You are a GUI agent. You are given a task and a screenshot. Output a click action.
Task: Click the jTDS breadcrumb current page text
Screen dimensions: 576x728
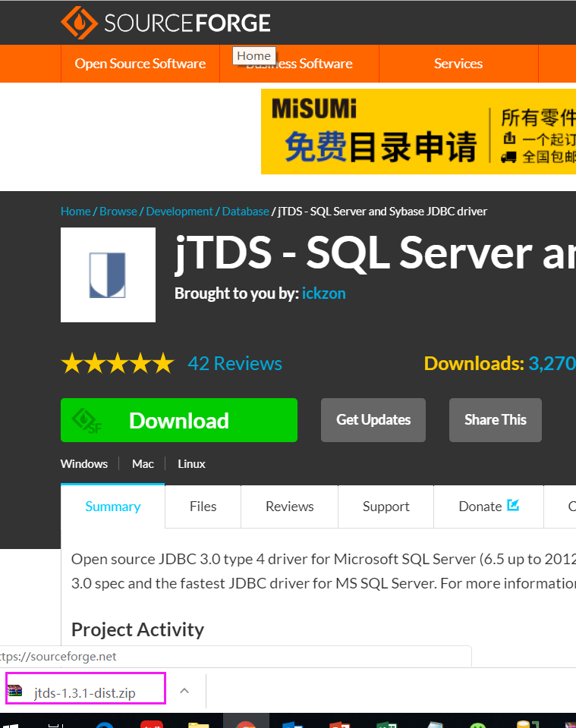(382, 212)
